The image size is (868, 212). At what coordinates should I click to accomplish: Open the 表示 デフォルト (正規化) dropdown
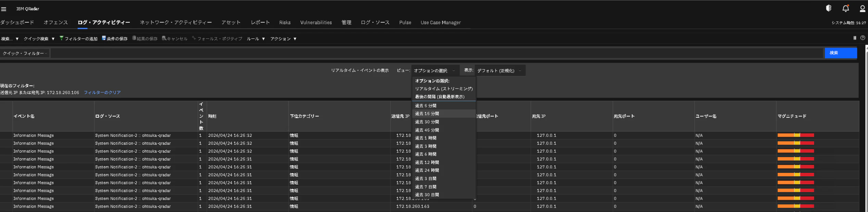coord(499,71)
